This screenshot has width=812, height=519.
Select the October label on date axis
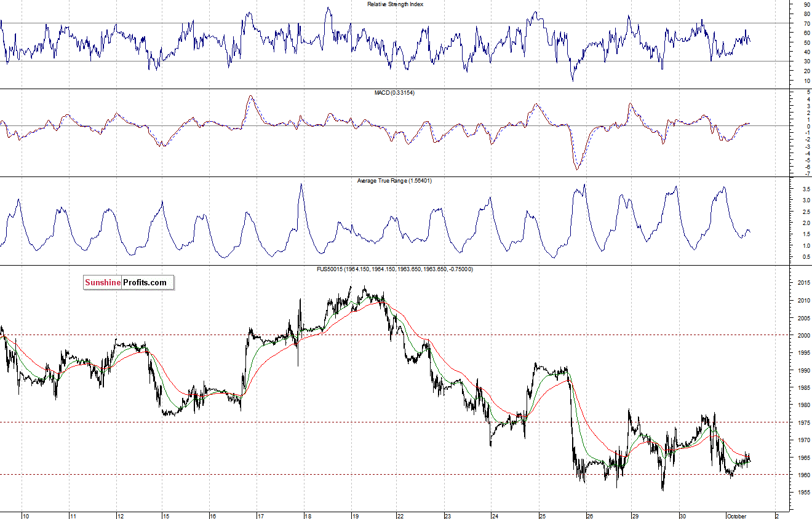736,516
